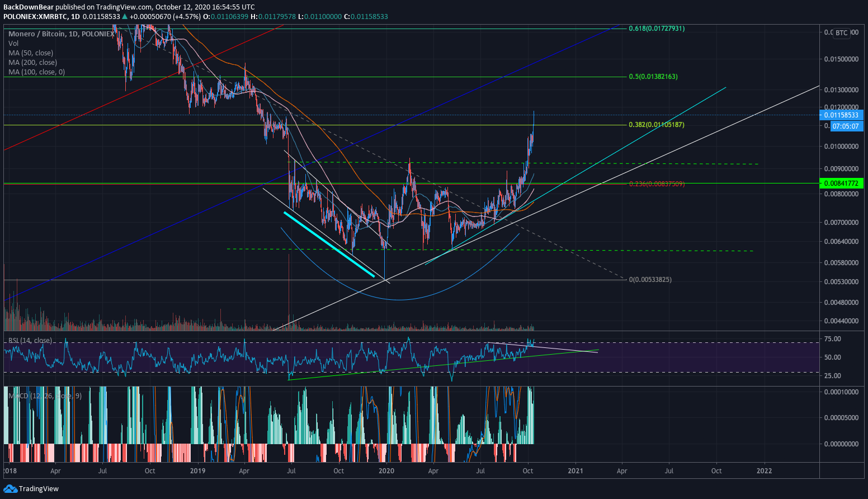Click the current price tag 0.01158533
The image size is (868, 499).
coord(841,115)
